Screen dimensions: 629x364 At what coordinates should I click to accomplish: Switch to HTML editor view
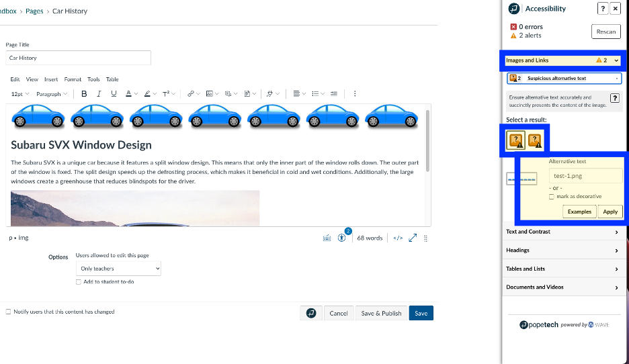[398, 238]
